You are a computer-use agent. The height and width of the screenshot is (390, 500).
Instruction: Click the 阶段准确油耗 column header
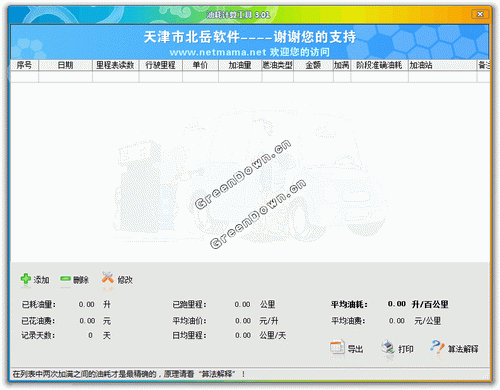pos(379,65)
